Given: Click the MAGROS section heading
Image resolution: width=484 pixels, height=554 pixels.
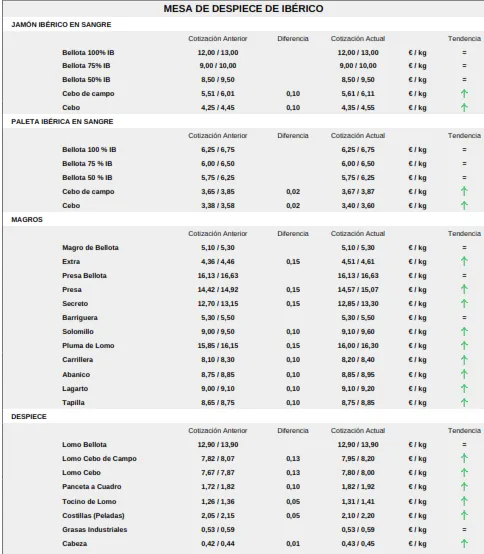Looking at the screenshot, I should click(x=27, y=220).
